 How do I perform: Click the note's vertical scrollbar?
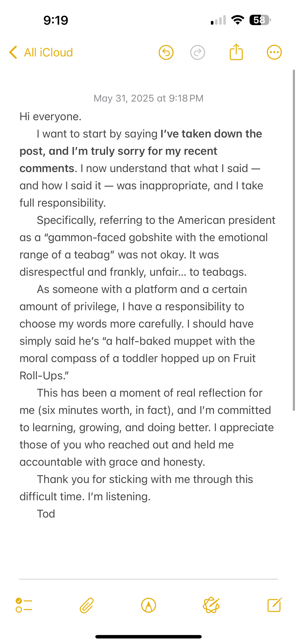294,240
